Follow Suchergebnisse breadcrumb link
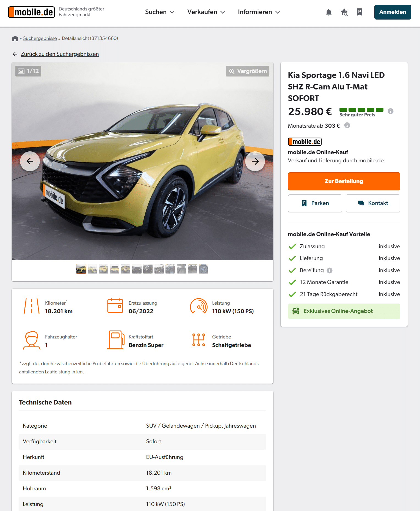This screenshot has width=420, height=511. [x=40, y=39]
